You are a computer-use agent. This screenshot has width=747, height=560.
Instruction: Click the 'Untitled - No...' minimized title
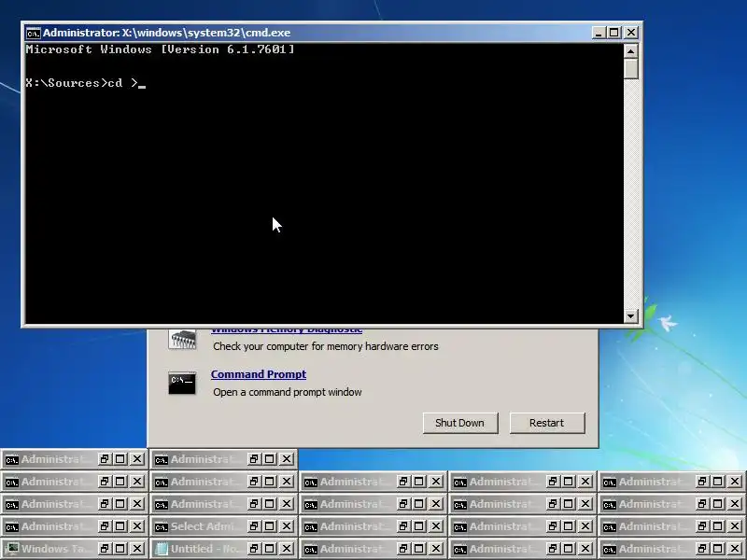pos(204,549)
